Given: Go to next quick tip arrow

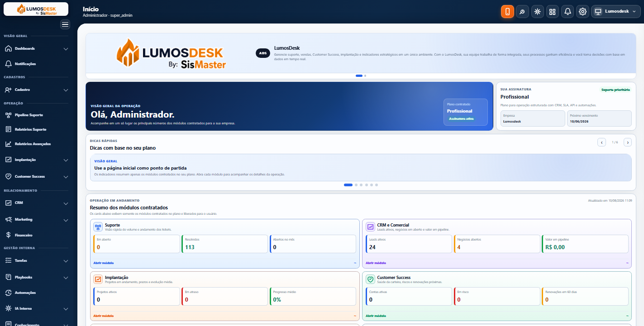Looking at the screenshot, I should (x=628, y=142).
